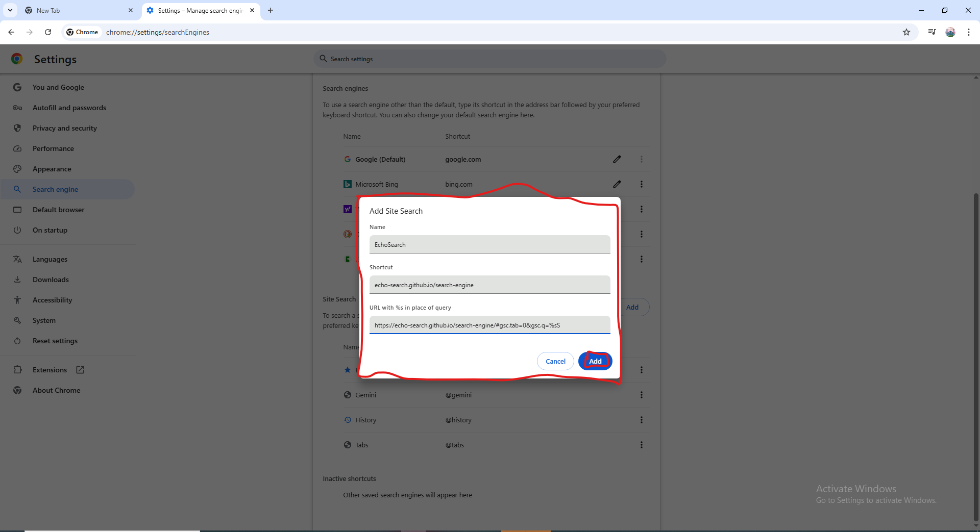
Task: Edit the Google default search engine pencil icon
Action: pyautogui.click(x=617, y=159)
